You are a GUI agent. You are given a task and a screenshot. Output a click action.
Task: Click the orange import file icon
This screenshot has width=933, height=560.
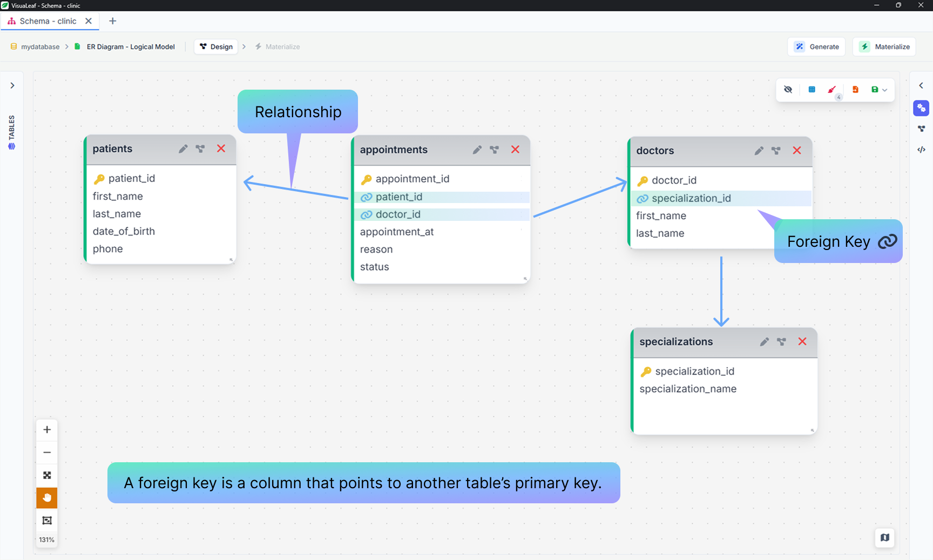pyautogui.click(x=855, y=90)
